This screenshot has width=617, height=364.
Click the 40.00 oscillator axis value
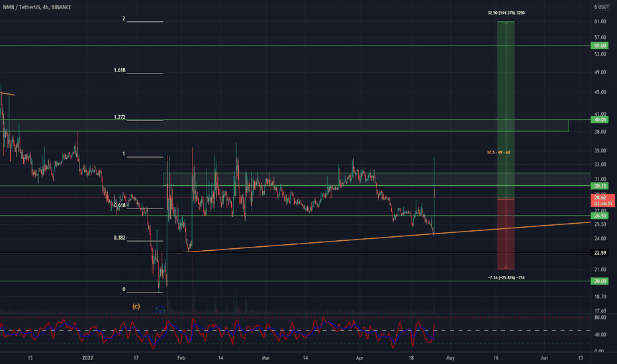600,334
